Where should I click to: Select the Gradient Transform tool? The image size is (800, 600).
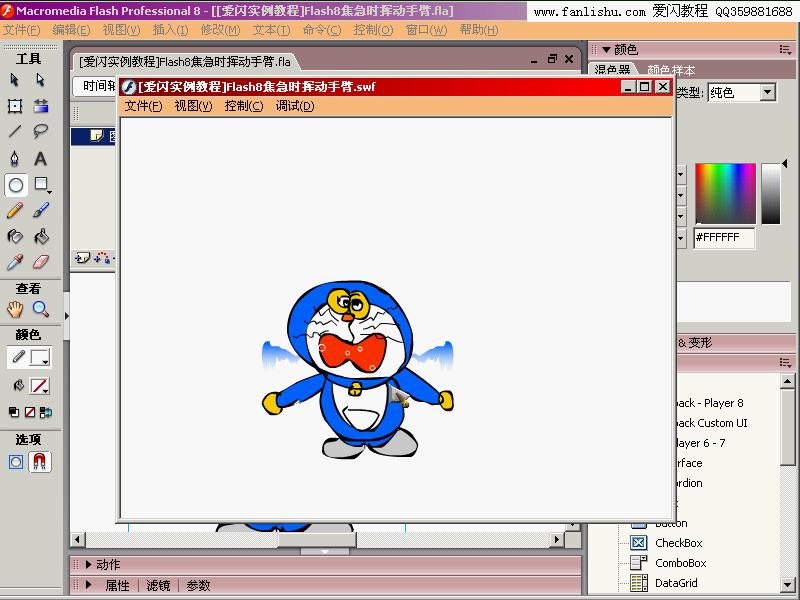pyautogui.click(x=41, y=106)
